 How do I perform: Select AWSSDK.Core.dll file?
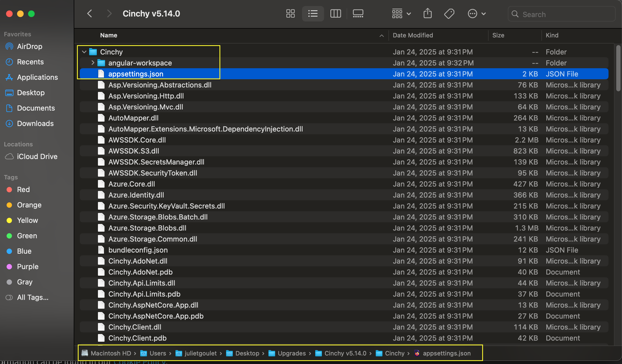pyautogui.click(x=344, y=140)
